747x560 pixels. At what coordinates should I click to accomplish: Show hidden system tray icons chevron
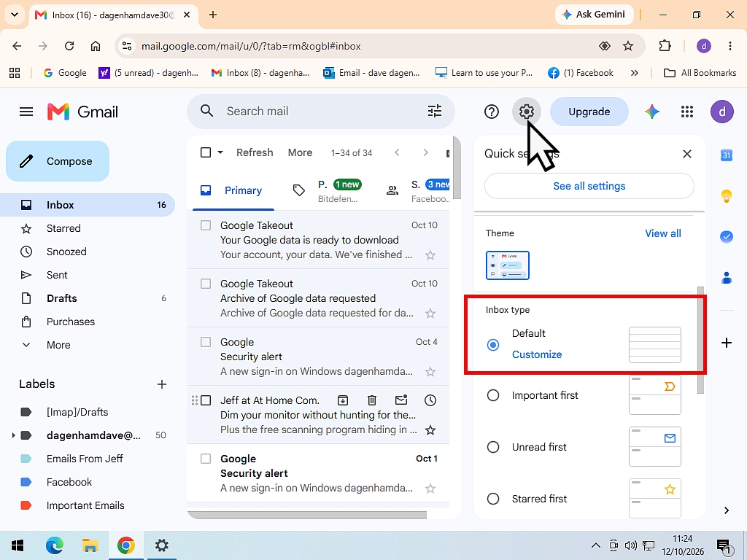595,545
